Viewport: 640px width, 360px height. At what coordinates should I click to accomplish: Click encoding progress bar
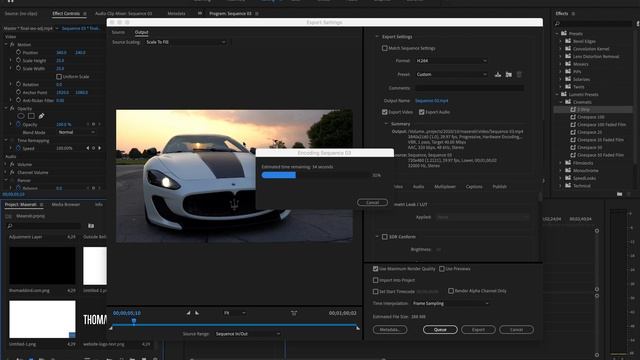click(315, 175)
